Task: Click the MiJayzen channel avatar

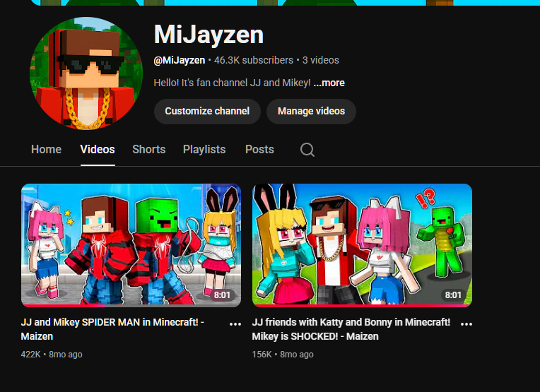Action: click(x=86, y=73)
